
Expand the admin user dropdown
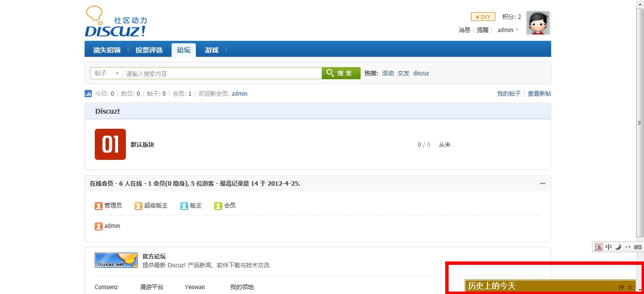(x=508, y=30)
